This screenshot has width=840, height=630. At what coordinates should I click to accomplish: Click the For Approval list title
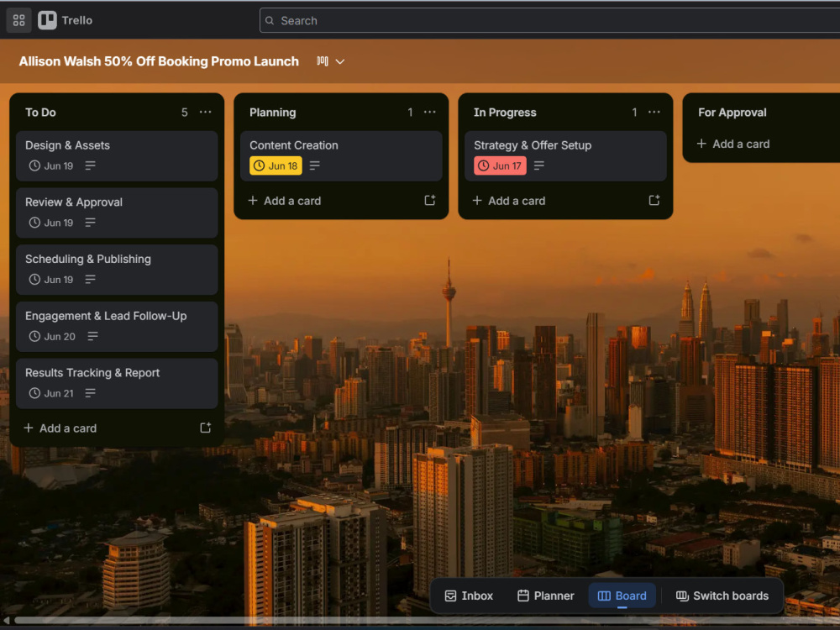[x=732, y=113]
